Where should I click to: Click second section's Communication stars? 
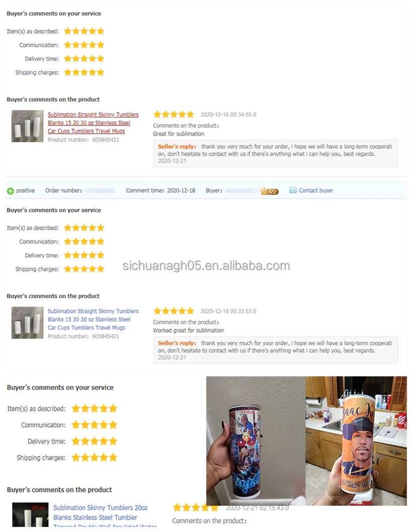click(84, 242)
